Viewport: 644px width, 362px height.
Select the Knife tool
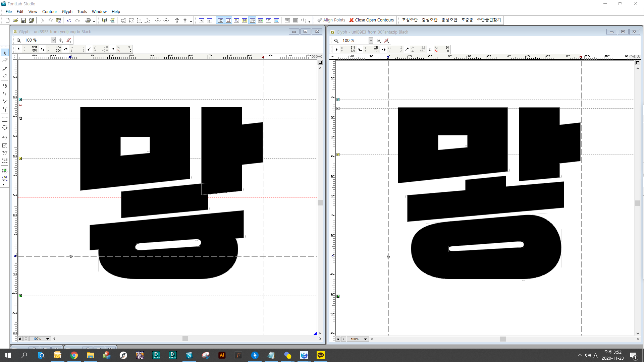5,68
